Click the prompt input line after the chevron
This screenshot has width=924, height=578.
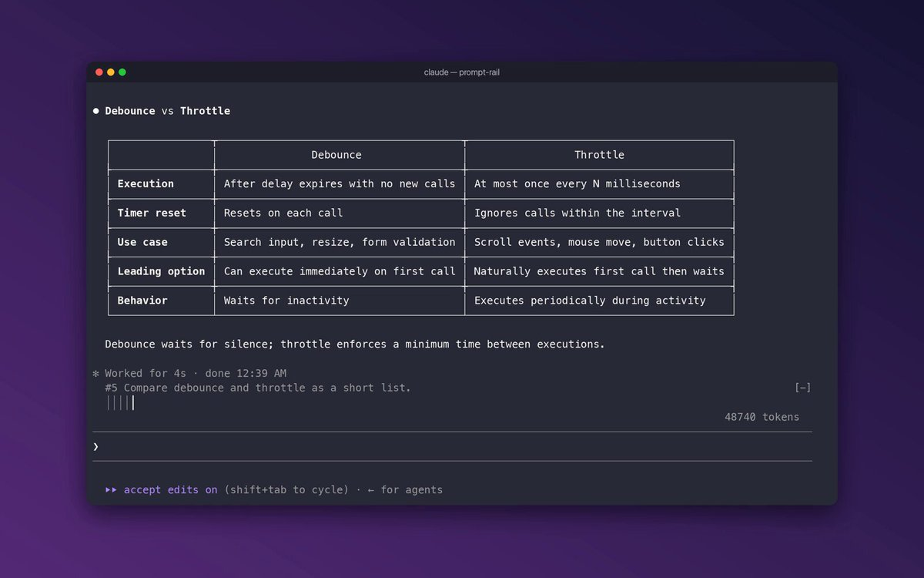click(x=456, y=446)
